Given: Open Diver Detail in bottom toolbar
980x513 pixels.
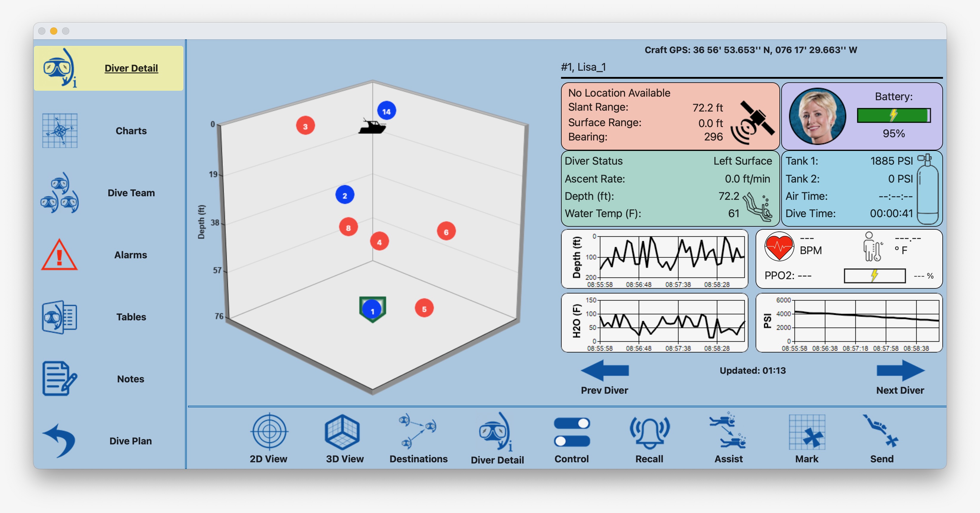Looking at the screenshot, I should click(496, 432).
